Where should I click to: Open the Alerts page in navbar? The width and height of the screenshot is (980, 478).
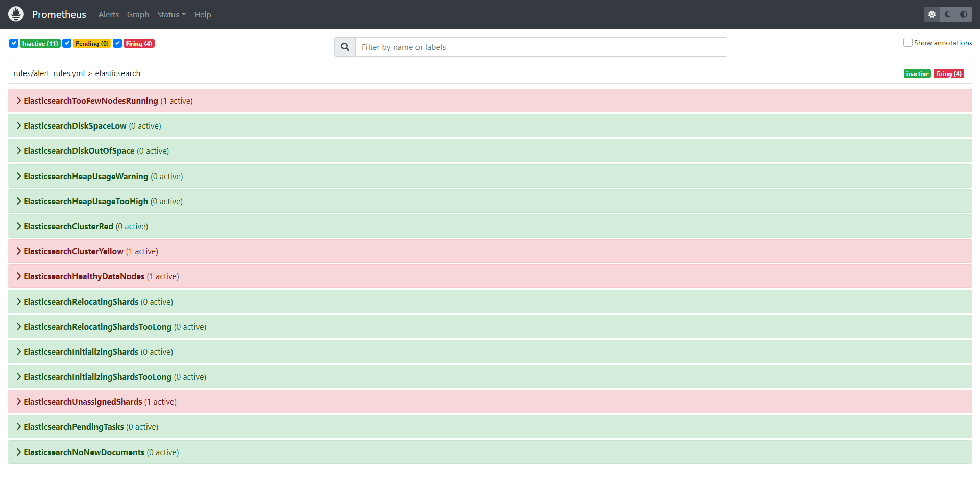click(109, 15)
